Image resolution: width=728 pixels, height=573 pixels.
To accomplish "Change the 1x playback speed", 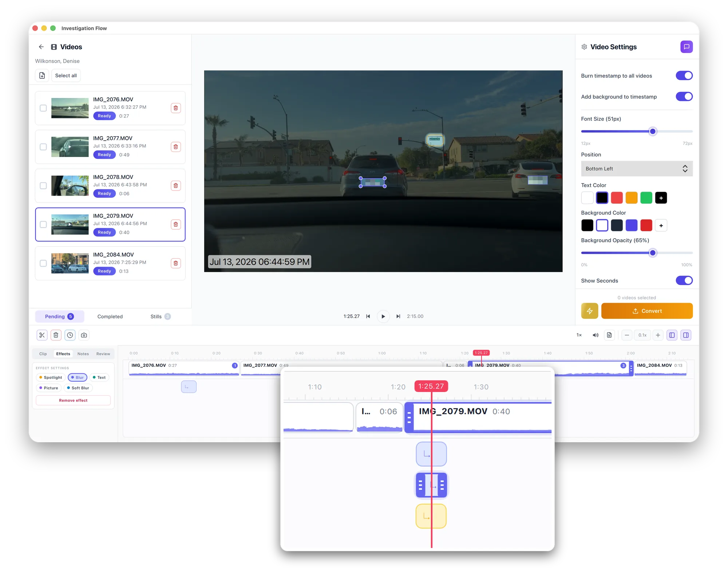I will pos(579,335).
